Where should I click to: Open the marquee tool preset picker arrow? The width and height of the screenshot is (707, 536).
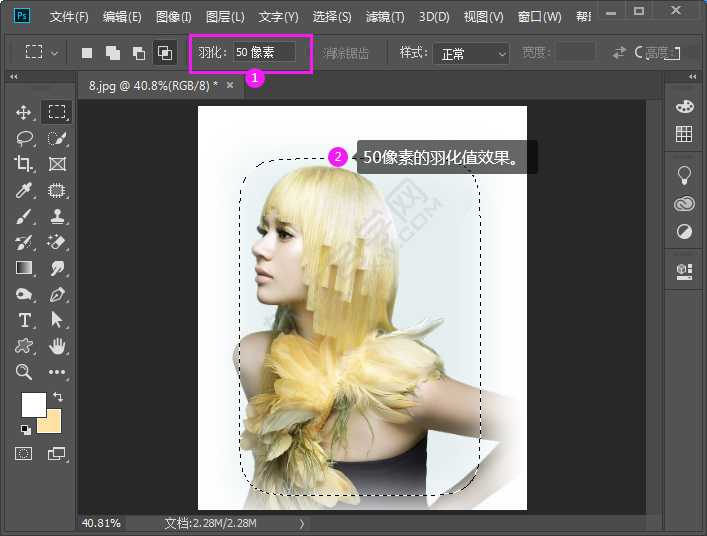[x=54, y=53]
